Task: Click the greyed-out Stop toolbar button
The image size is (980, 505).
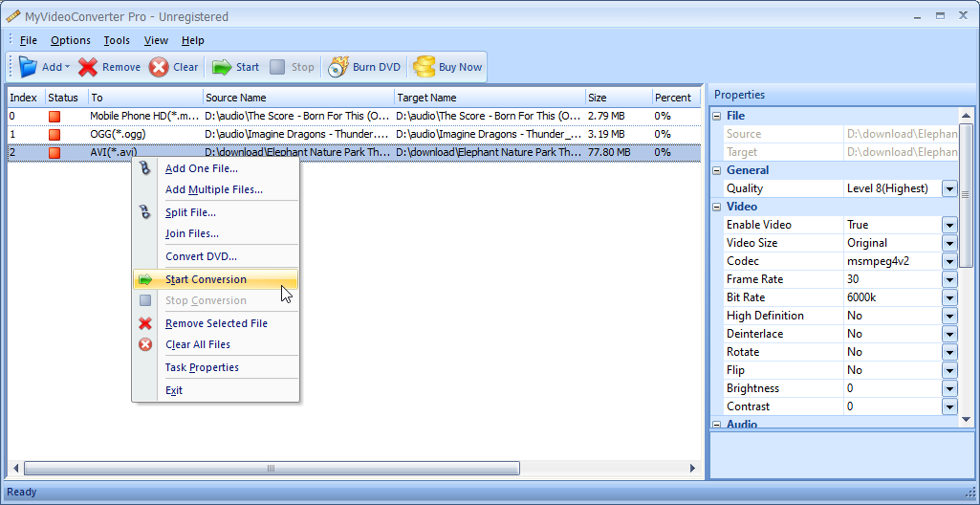Action: point(293,67)
